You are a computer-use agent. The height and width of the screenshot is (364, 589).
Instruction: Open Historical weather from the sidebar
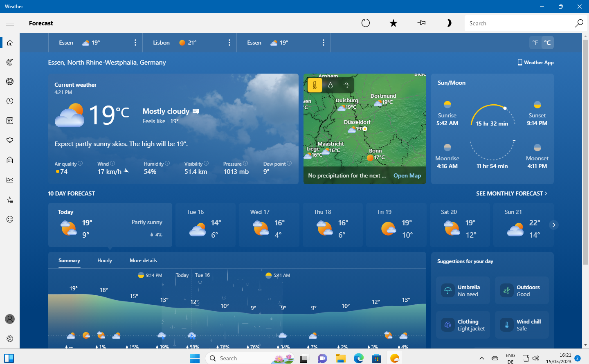(9, 180)
